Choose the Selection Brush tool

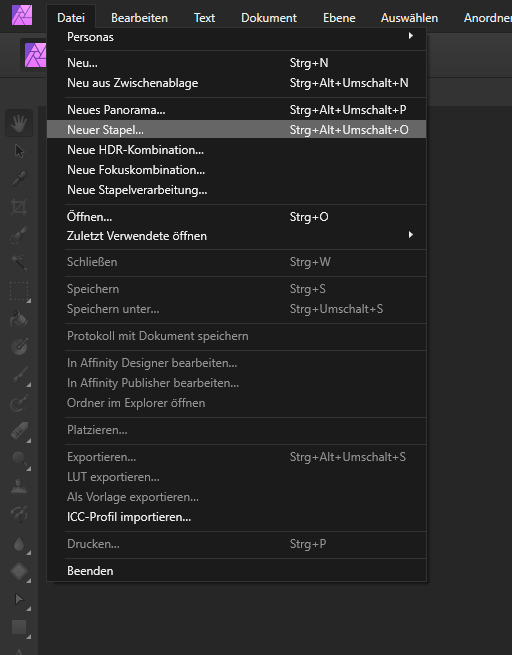(19, 235)
